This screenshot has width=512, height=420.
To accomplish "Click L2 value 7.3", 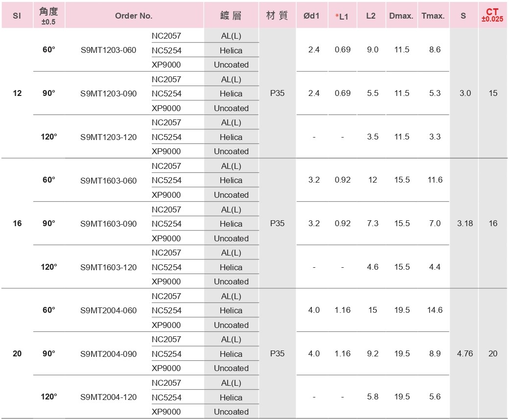I will pyautogui.click(x=372, y=223).
